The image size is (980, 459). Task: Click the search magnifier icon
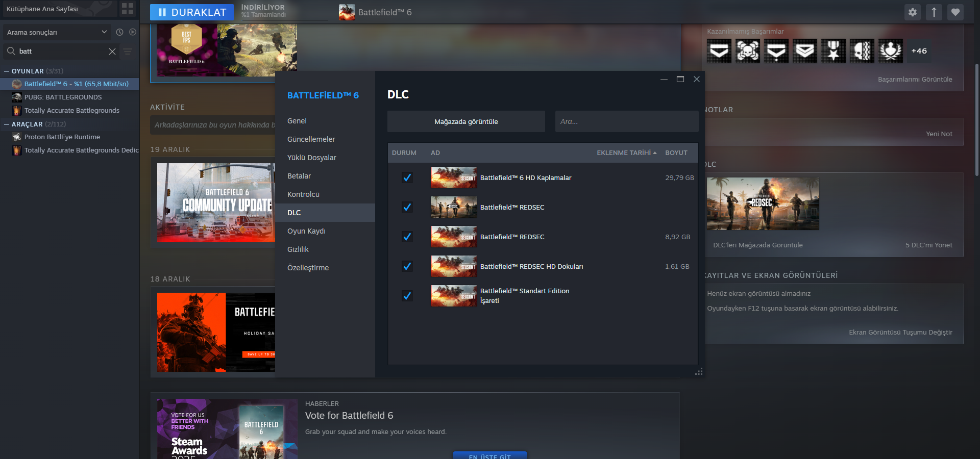11,51
